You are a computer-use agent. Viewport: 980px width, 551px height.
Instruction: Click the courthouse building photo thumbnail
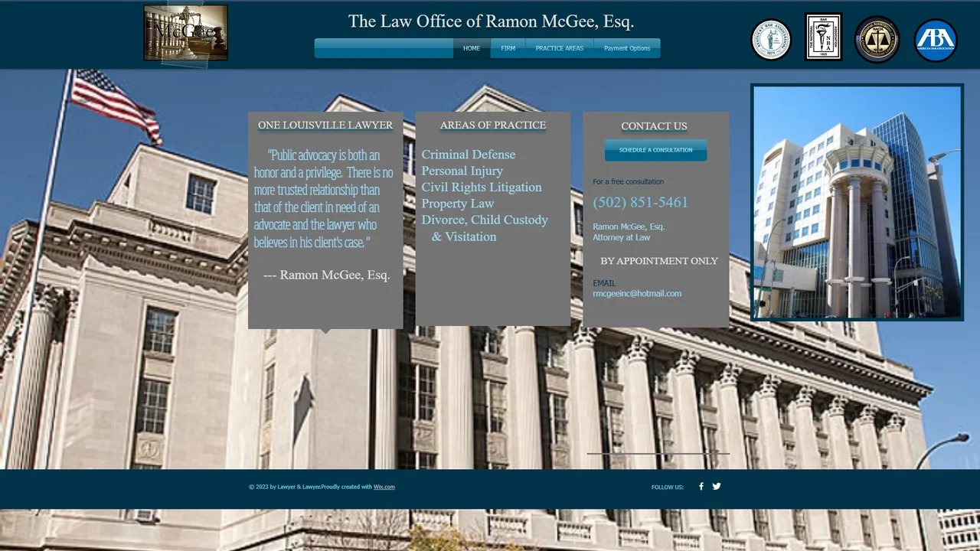coord(857,202)
